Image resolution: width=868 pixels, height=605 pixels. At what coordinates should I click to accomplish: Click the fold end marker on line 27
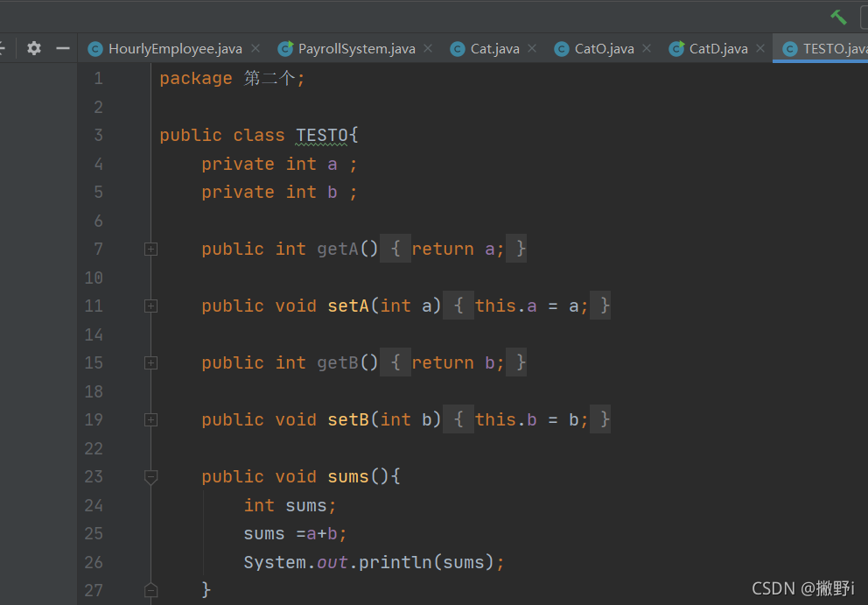150,590
